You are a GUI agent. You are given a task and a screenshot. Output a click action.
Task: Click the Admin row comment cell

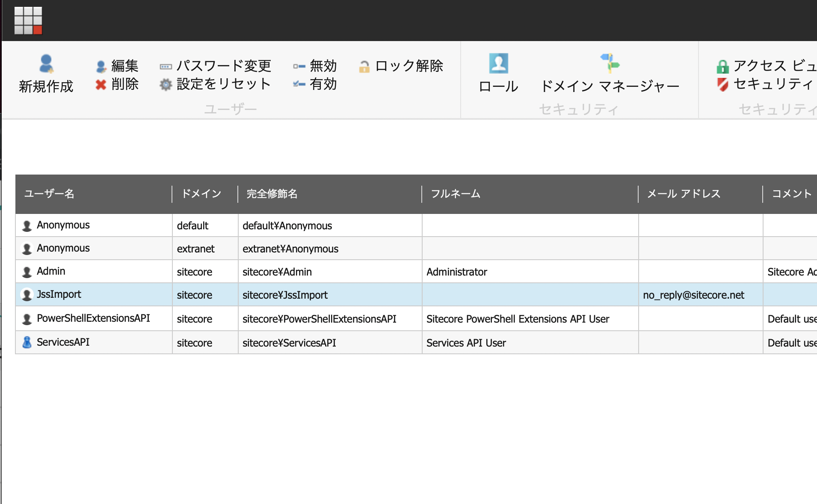tap(790, 272)
